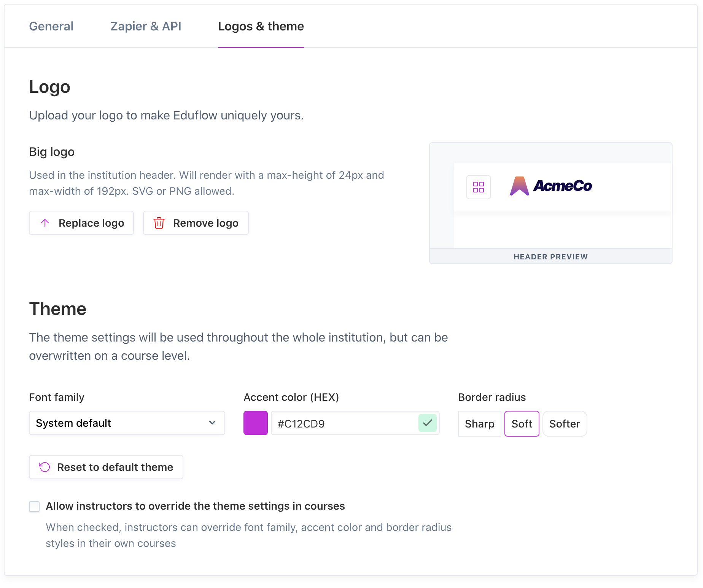703x588 pixels.
Task: Click the AcmeCo logo in header preview
Action: (x=551, y=186)
